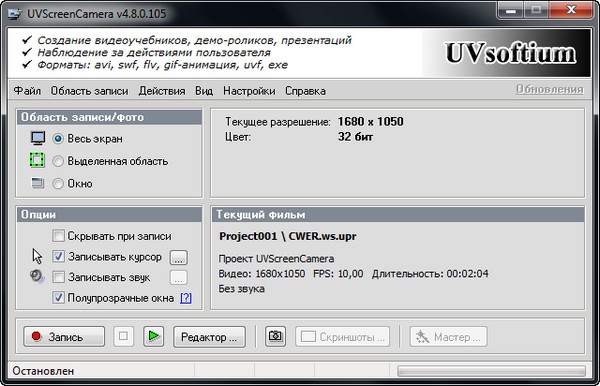Open the Настройки menu
This screenshot has width=600, height=386.
(249, 91)
